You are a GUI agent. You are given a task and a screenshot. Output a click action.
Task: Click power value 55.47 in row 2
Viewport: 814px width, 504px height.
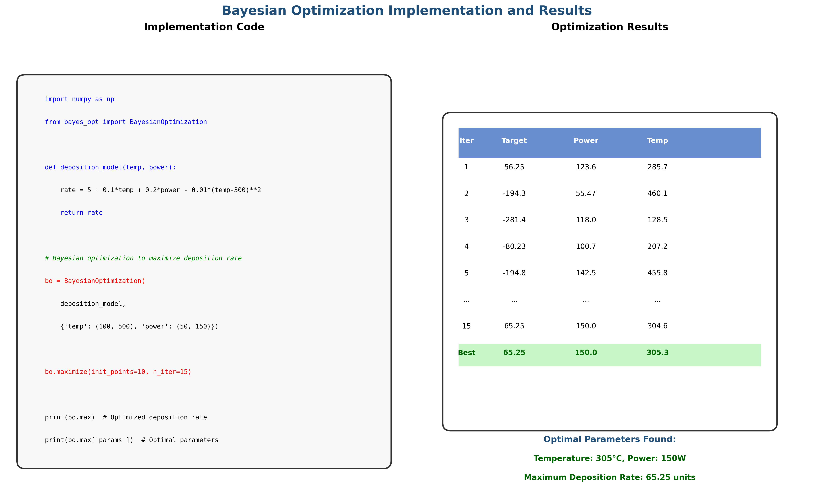point(585,194)
